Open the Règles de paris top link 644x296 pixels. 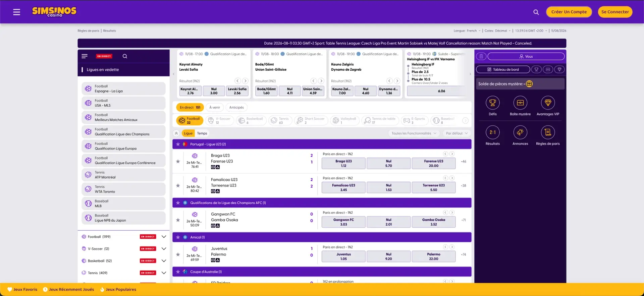pyautogui.click(x=88, y=31)
